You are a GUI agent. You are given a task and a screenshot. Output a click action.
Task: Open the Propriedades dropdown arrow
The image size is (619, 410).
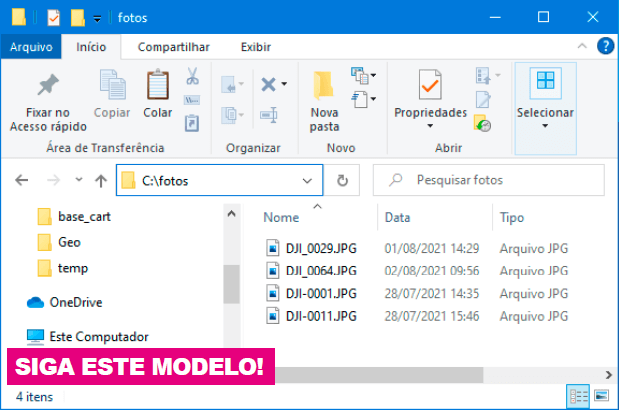pos(430,126)
